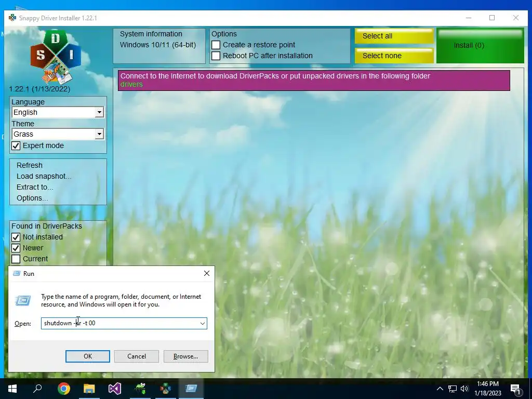
Task: Open taskbar Search
Action: 37,389
